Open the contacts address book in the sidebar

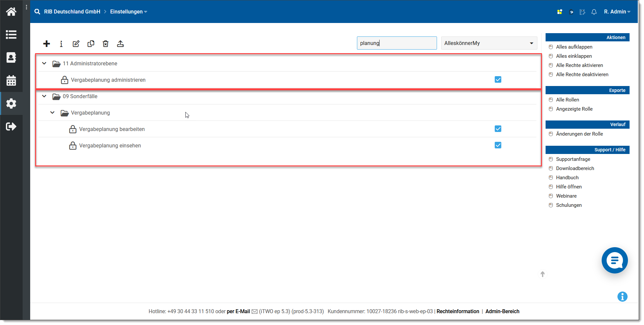pos(11,57)
